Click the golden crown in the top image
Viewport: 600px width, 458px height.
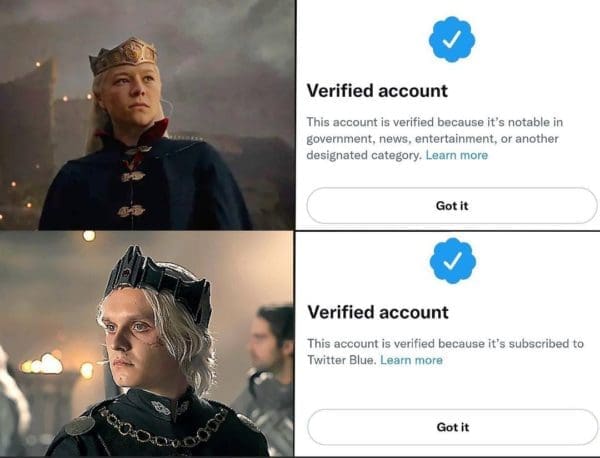click(x=122, y=55)
